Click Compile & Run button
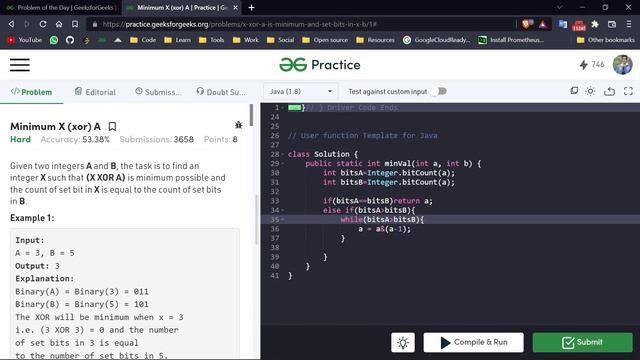Screen dimensions: 640x360 point(473,342)
